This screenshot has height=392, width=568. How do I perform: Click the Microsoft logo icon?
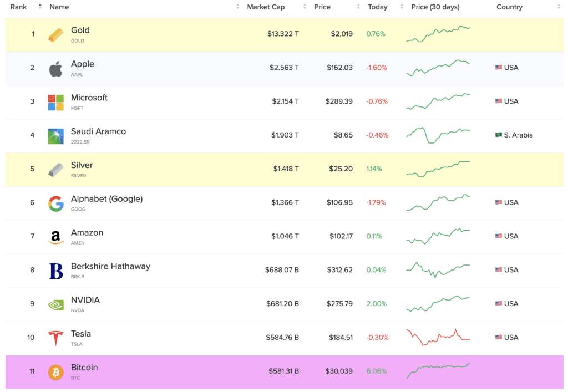(56, 103)
